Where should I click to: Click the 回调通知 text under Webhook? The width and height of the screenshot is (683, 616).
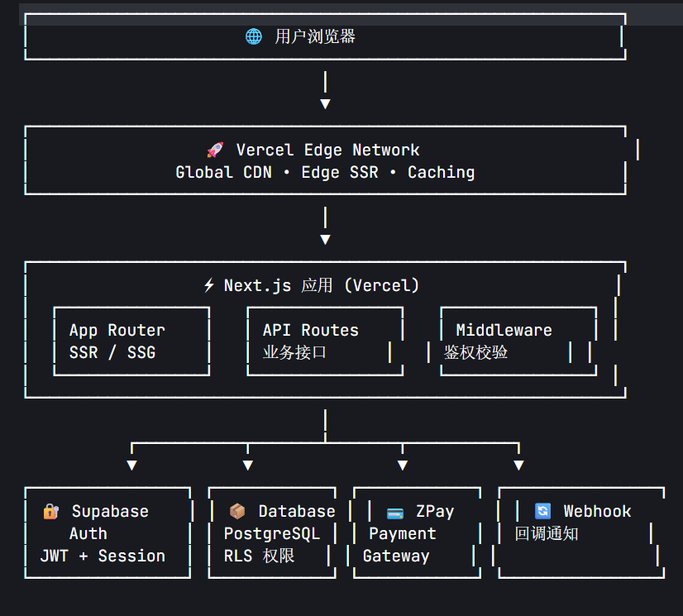point(547,533)
